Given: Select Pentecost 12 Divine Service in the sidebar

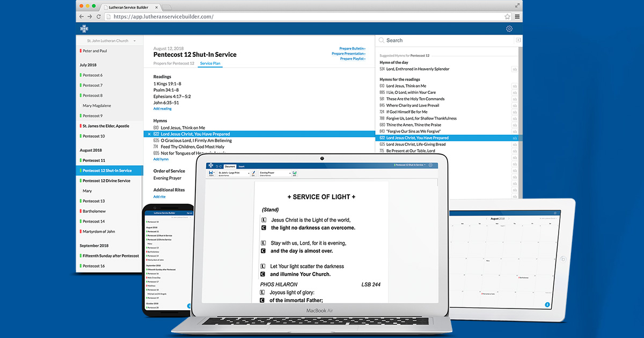Looking at the screenshot, I should pos(106,181).
